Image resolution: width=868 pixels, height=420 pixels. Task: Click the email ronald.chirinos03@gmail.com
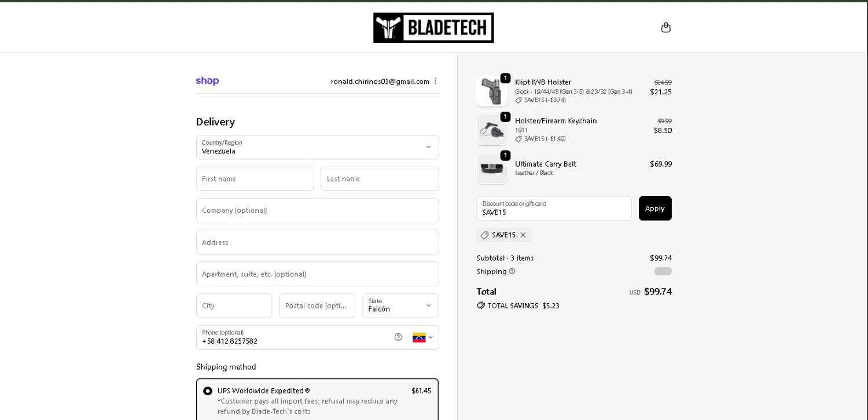point(380,82)
